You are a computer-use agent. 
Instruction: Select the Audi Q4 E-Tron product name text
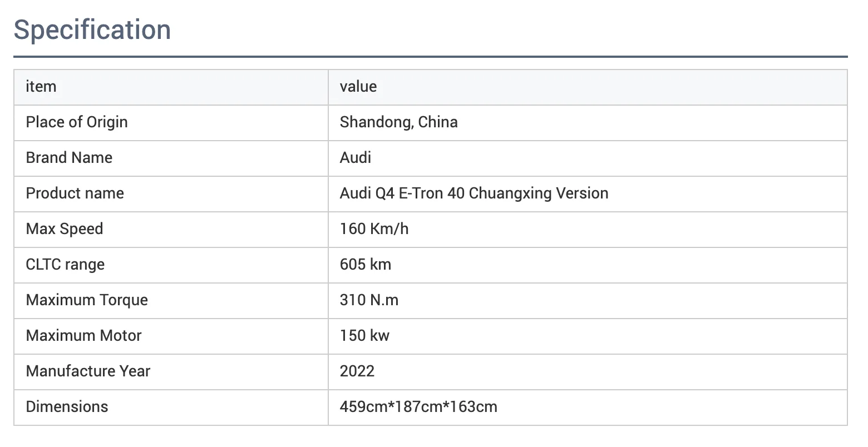(474, 193)
